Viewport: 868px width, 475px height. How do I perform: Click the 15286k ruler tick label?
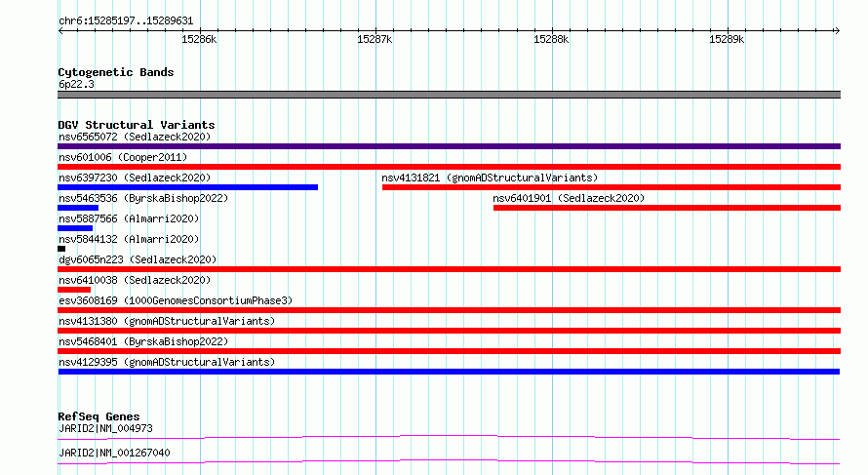[199, 39]
